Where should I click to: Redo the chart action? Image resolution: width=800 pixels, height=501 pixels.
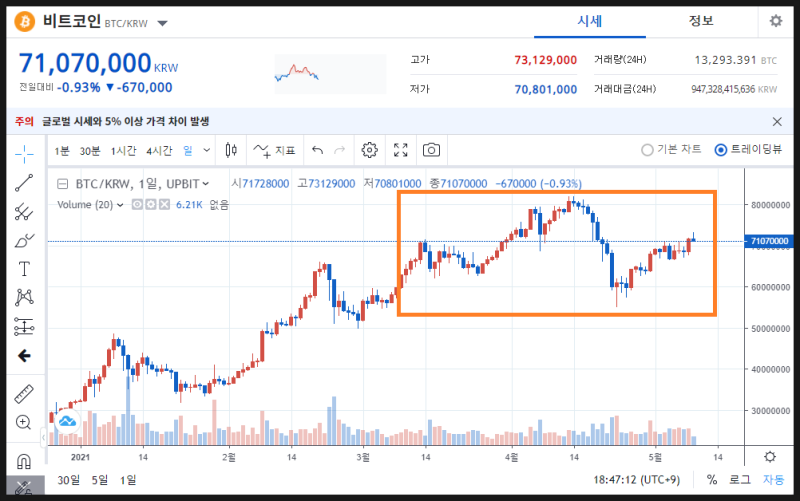click(339, 150)
